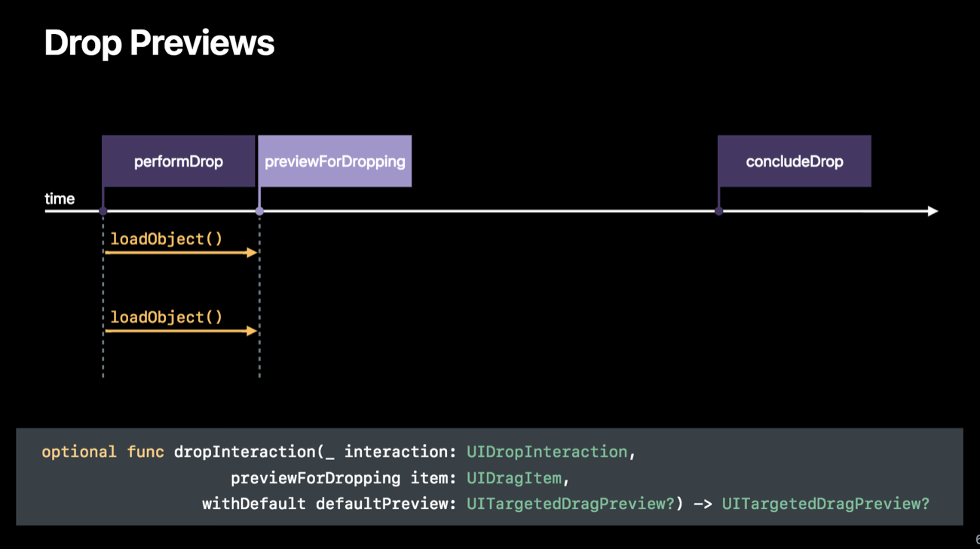The height and width of the screenshot is (549, 980).
Task: Click 'previewForDropping' in the code block
Action: pos(316,478)
